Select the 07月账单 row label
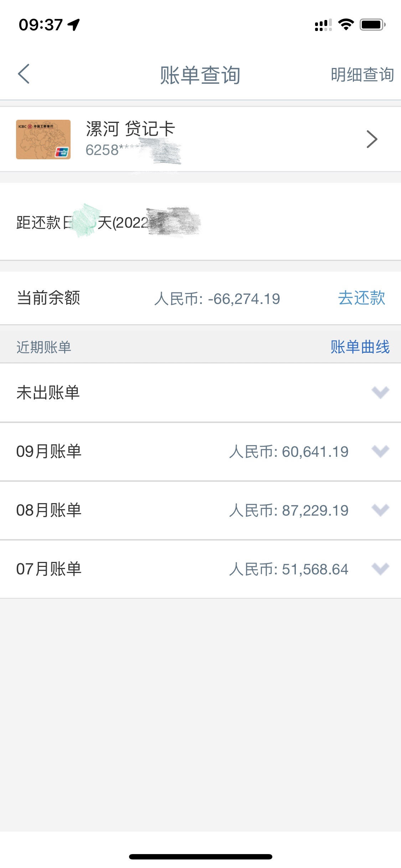 [x=49, y=569]
